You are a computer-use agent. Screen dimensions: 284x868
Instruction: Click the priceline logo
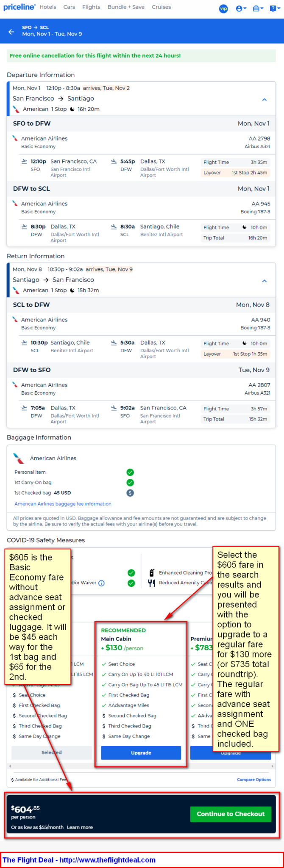click(x=19, y=7)
